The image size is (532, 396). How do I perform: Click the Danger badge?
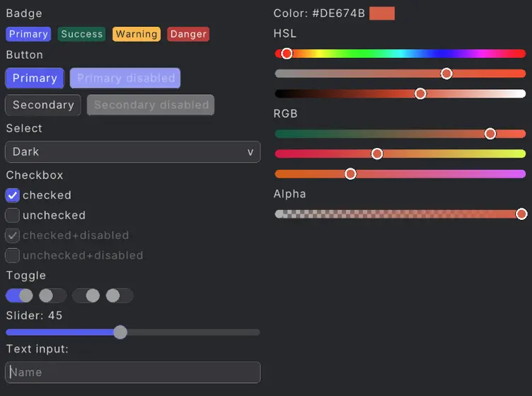coord(188,34)
